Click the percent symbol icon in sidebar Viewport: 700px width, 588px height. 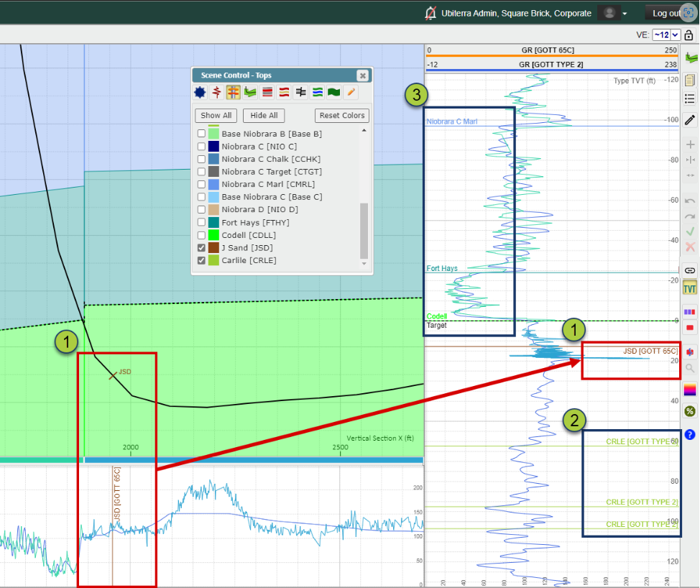[x=690, y=411]
